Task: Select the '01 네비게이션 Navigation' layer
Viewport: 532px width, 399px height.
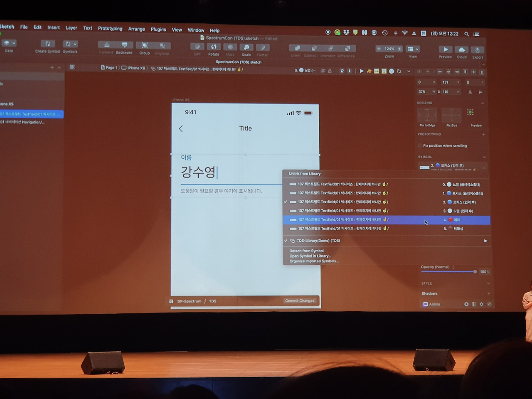Action: (x=32, y=122)
